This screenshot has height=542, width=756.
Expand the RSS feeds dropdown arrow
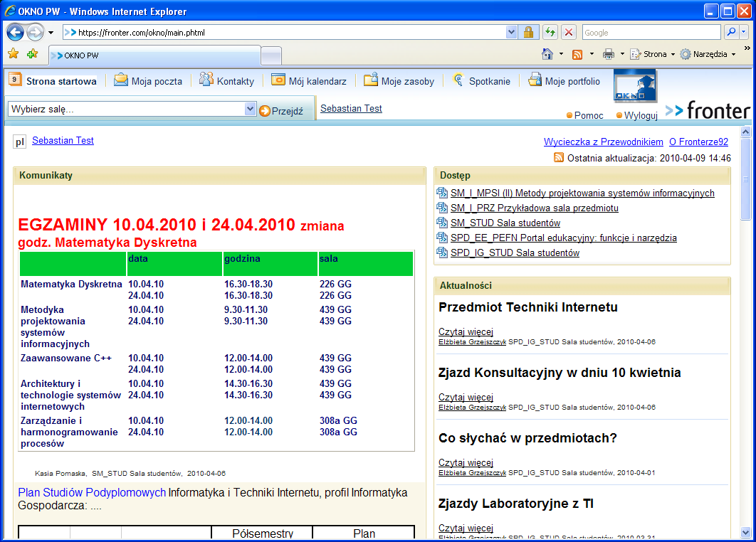592,54
